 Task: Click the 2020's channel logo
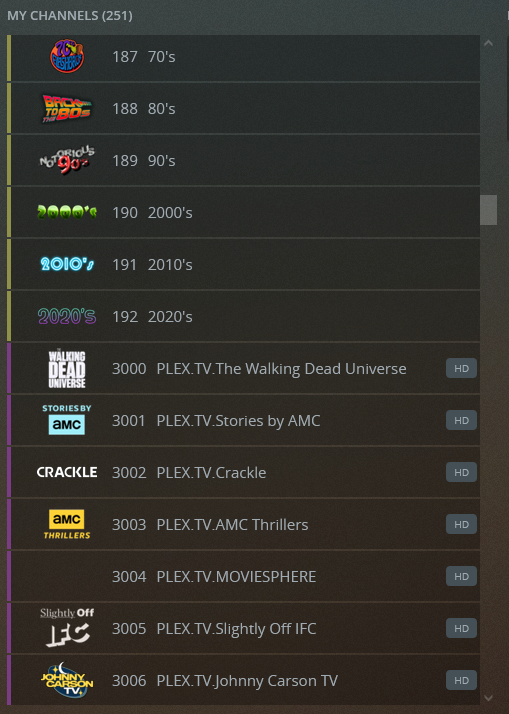[67, 316]
